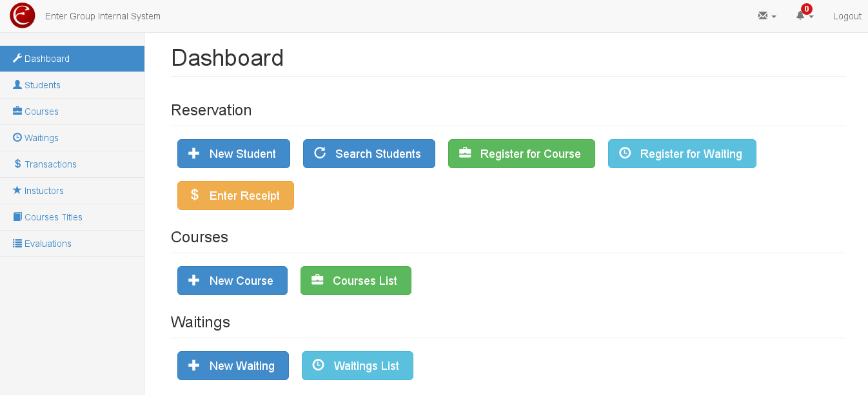The width and height of the screenshot is (868, 395).
Task: Open Students from the sidebar
Action: tap(72, 85)
